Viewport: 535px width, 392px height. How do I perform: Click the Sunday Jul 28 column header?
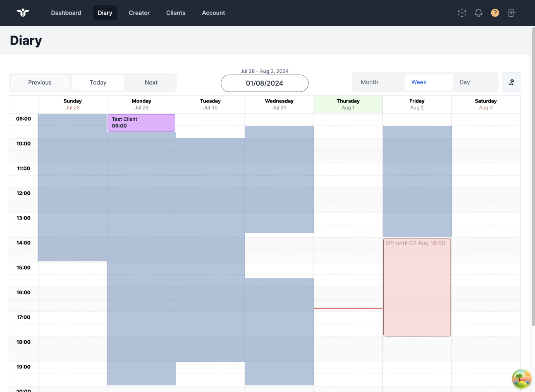[73, 104]
